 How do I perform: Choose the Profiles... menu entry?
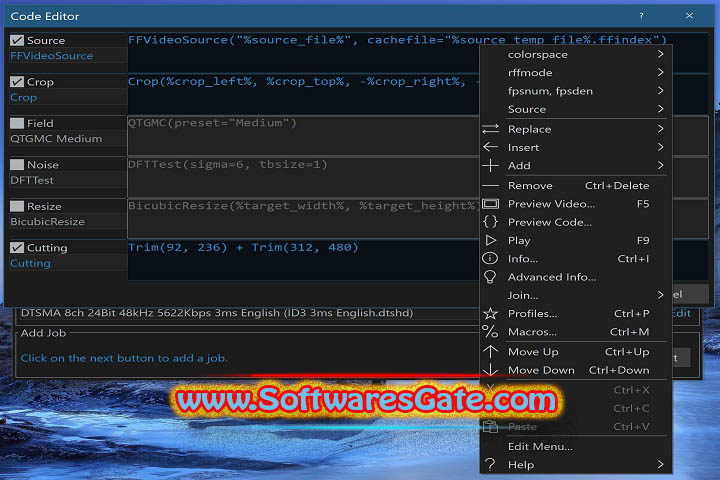576,314
